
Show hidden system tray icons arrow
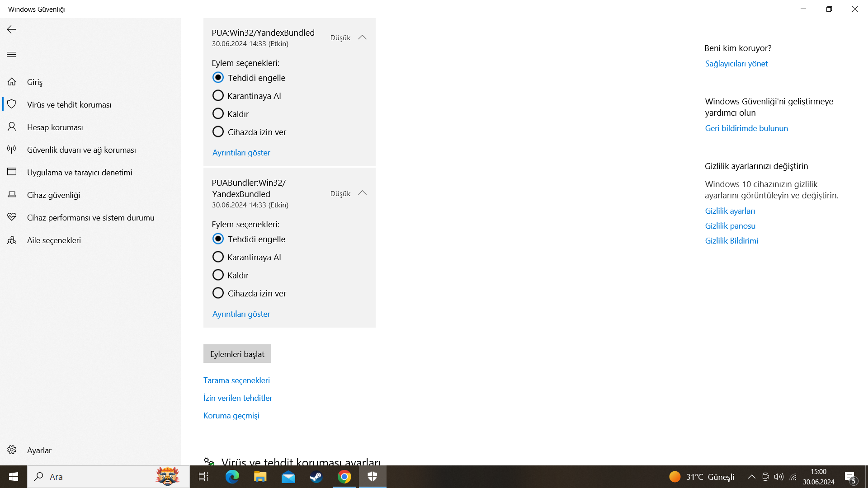point(751,477)
